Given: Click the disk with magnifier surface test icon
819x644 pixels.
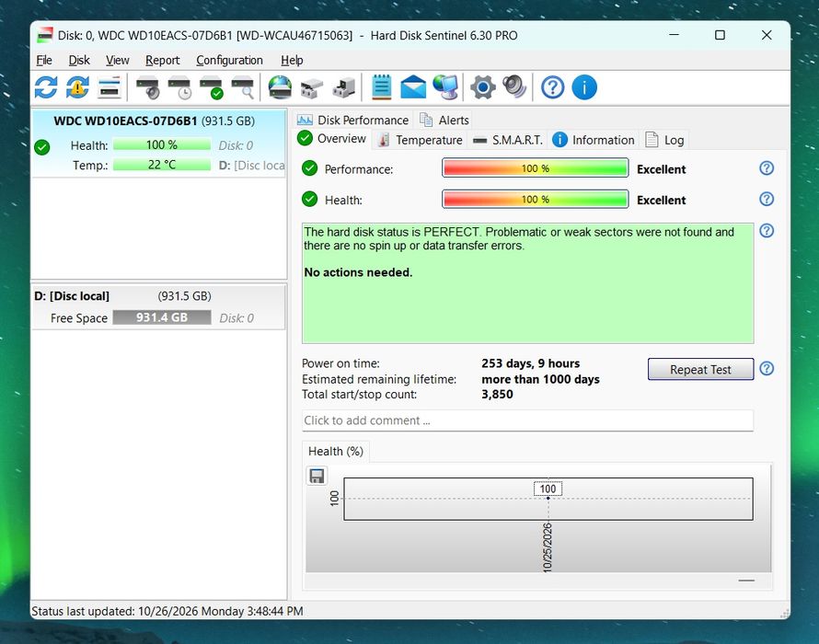Looking at the screenshot, I should click(244, 87).
